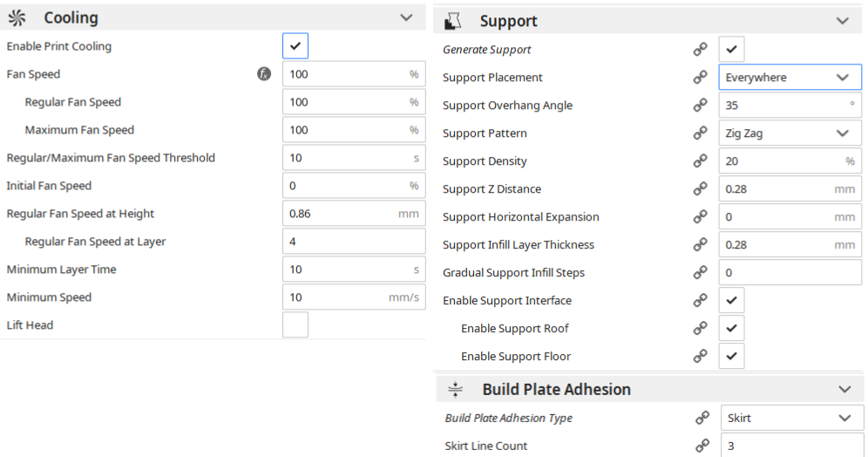Viewport: 868px width, 457px height.
Task: Uncheck Enable Support Roof
Action: (732, 329)
